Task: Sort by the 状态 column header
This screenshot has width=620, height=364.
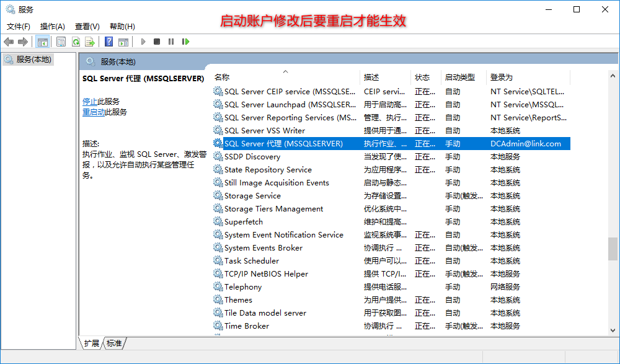Action: click(x=426, y=77)
